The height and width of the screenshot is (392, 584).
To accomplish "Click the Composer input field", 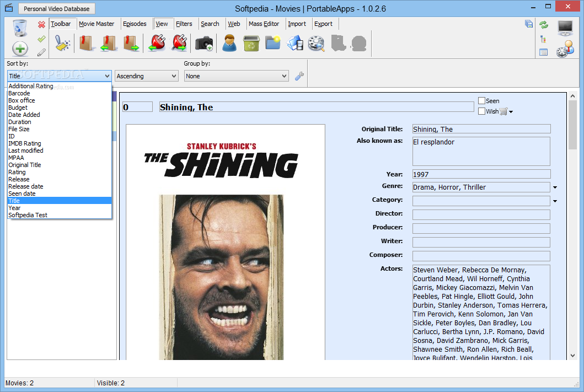I will (x=481, y=256).
